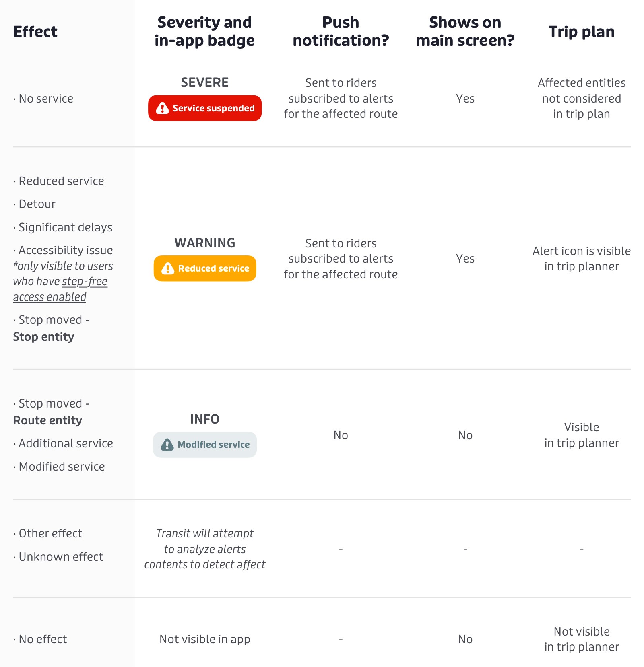Click the Trip plan column header

click(582, 31)
